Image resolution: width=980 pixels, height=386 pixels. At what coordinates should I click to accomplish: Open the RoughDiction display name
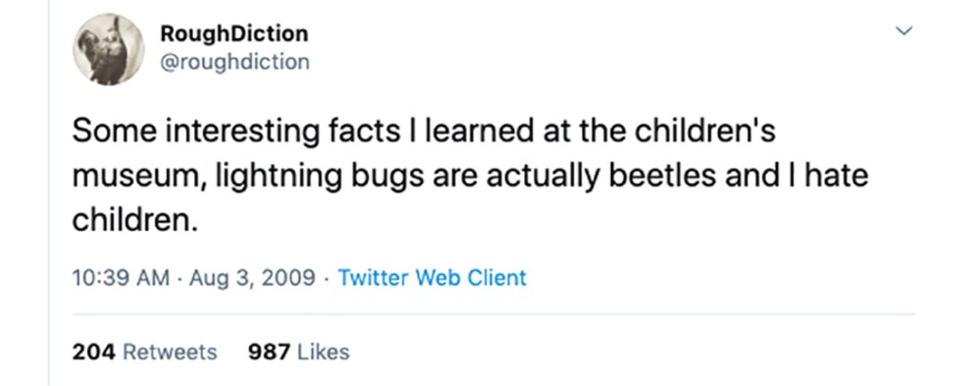(234, 33)
